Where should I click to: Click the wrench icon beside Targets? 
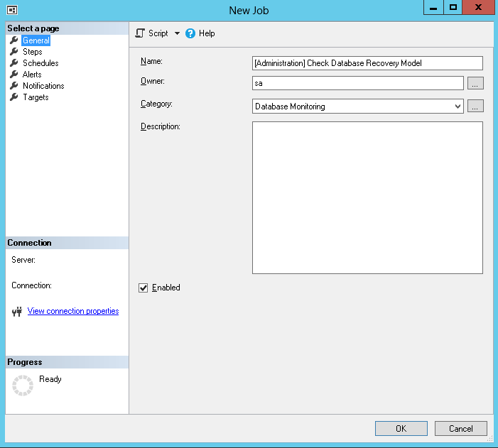(14, 97)
